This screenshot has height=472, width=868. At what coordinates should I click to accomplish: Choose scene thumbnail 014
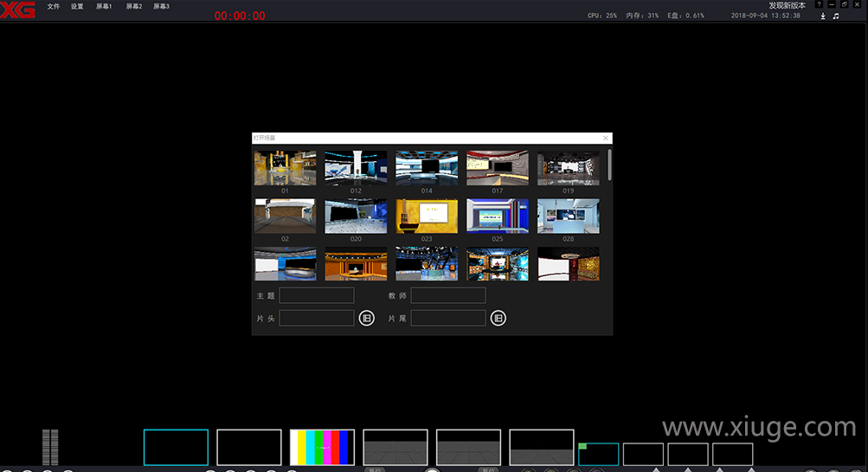tap(427, 168)
